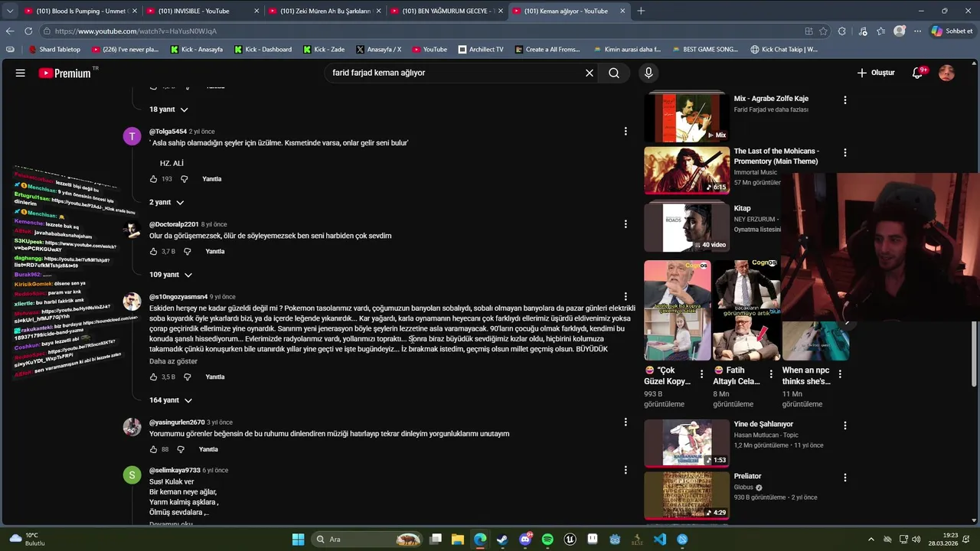The width and height of the screenshot is (980, 551).
Task: Open Kick - Dashboard bookmark
Action: (263, 50)
